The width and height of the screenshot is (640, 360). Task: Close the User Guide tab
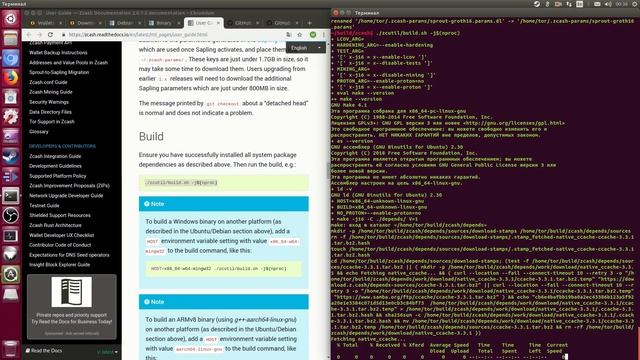click(218, 23)
